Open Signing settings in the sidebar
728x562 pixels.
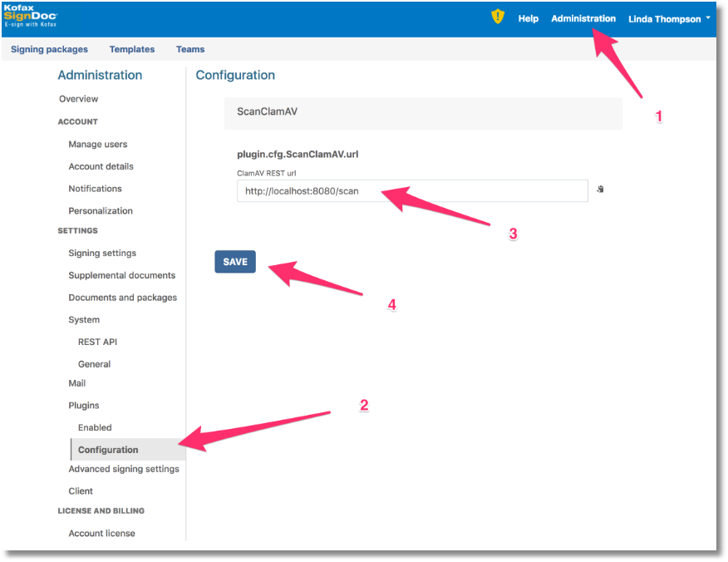click(x=102, y=254)
